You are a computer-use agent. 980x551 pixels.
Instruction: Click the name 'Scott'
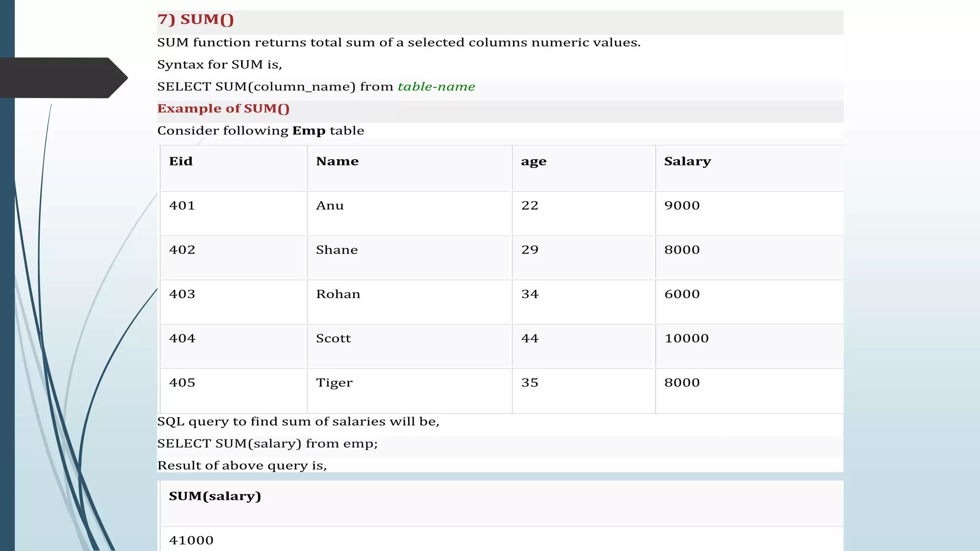tap(334, 339)
